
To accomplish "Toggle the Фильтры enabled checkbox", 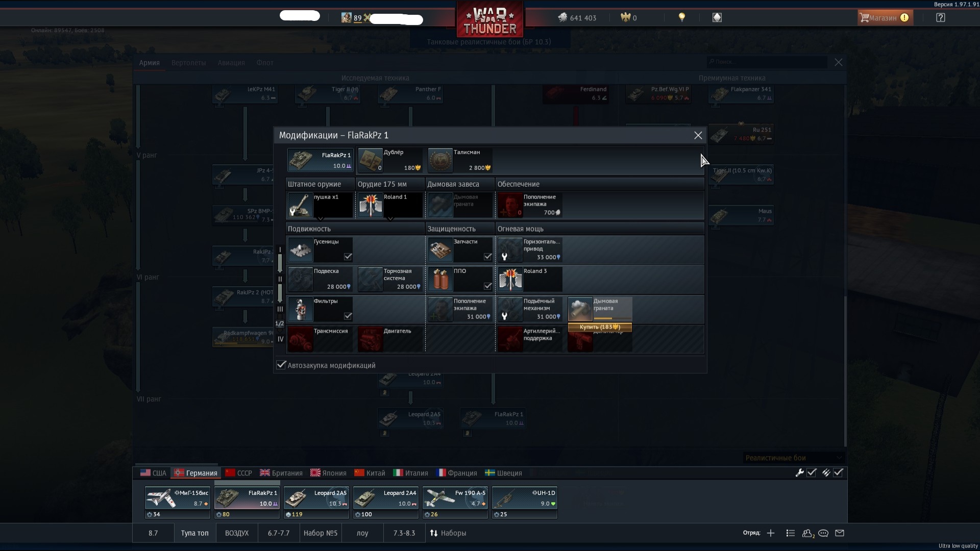I will point(348,316).
